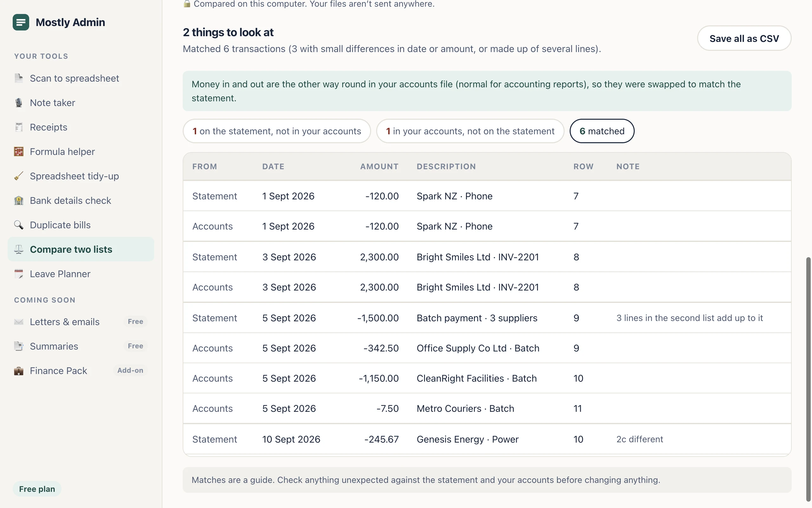Show items in accounts, not on statement
812x508 pixels.
pos(470,131)
